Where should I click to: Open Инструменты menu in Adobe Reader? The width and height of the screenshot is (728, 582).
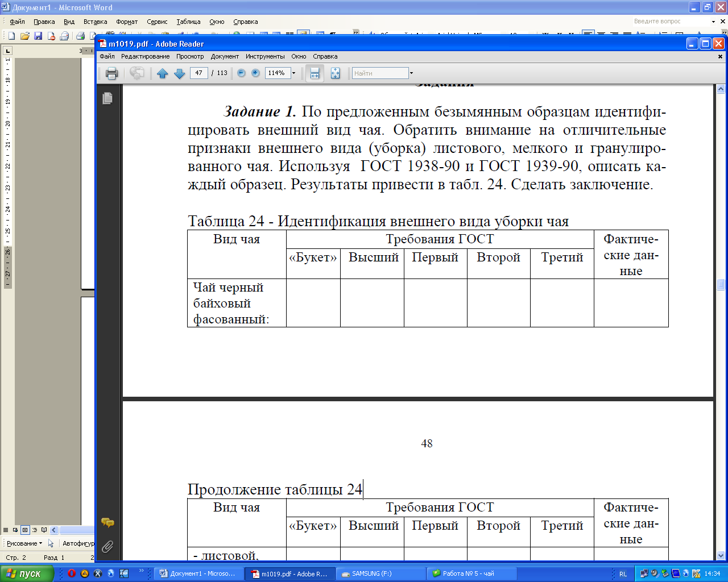265,56
